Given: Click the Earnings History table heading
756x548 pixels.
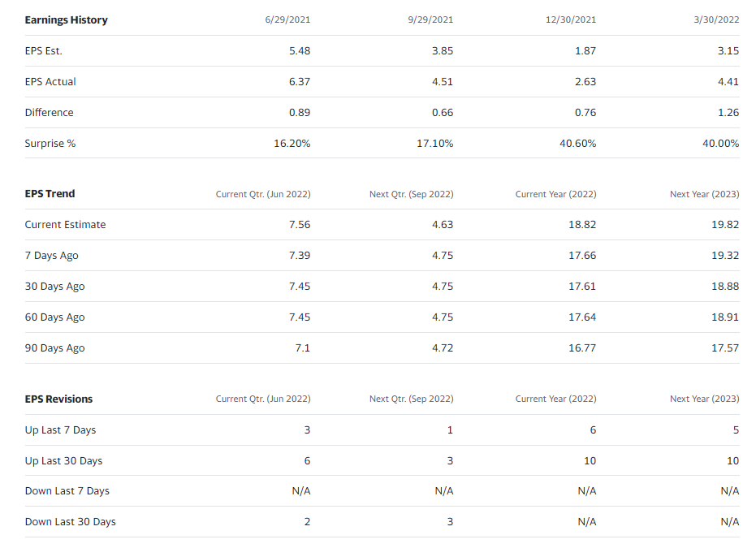Looking at the screenshot, I should 66,19.
